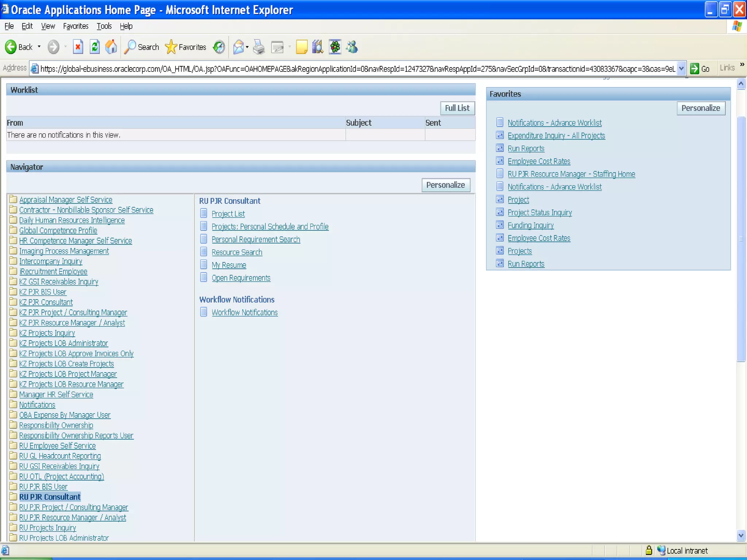747x560 pixels.
Task: Click the Full List worklist button
Action: (x=457, y=108)
